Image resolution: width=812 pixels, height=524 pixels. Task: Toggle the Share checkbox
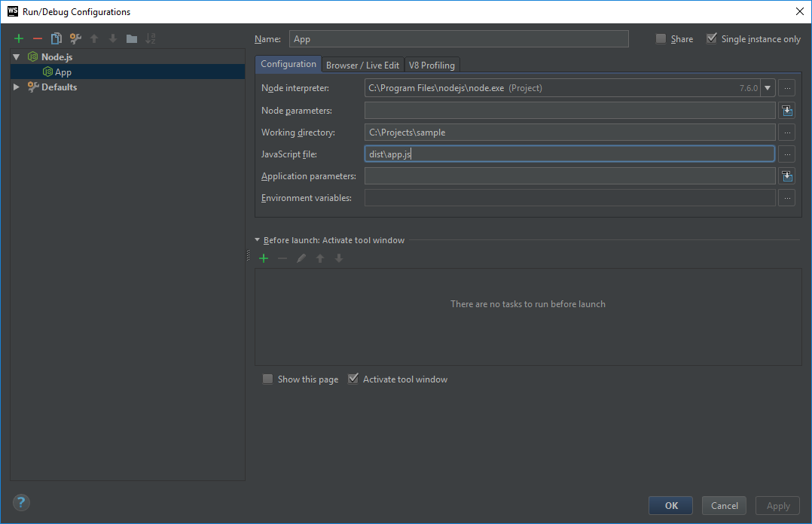(x=661, y=38)
